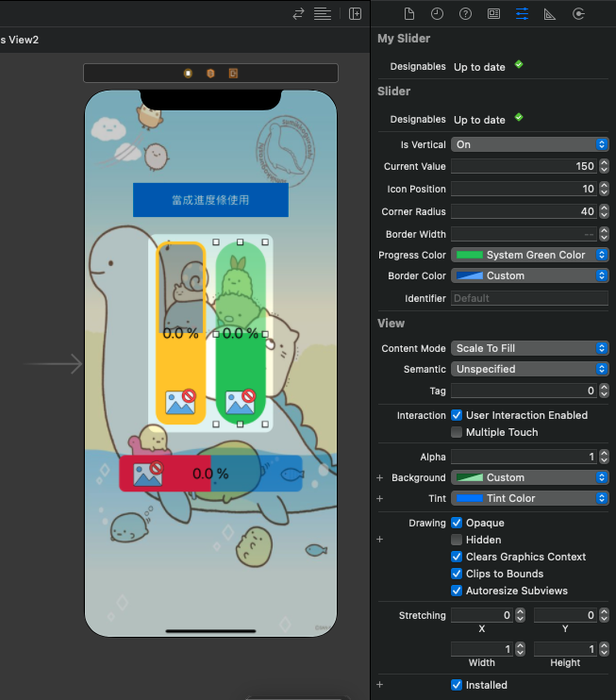Click missing image icon in yellow slider

click(x=180, y=402)
